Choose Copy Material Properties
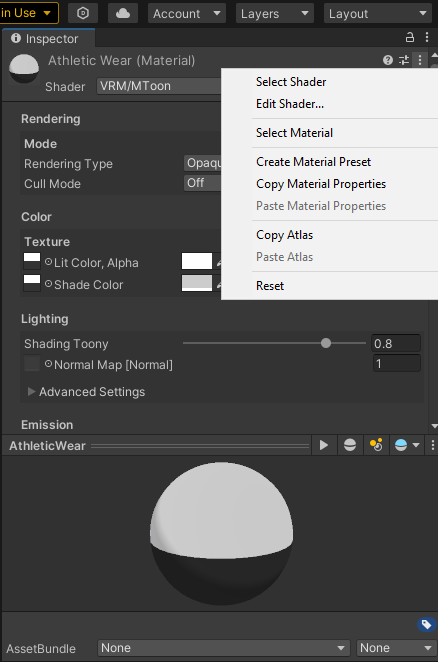Screen dimensions: 438x662 point(321,184)
